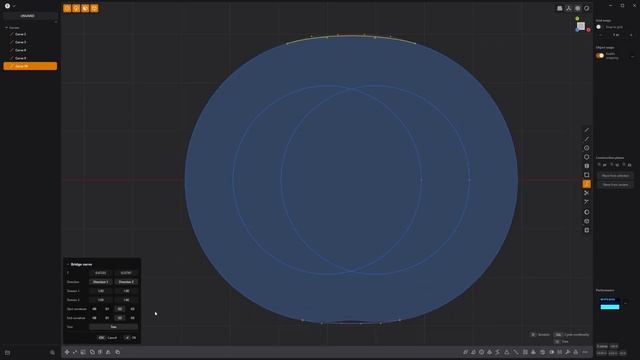Click the zigzag icon in bottom-right toolbar

coord(498,352)
